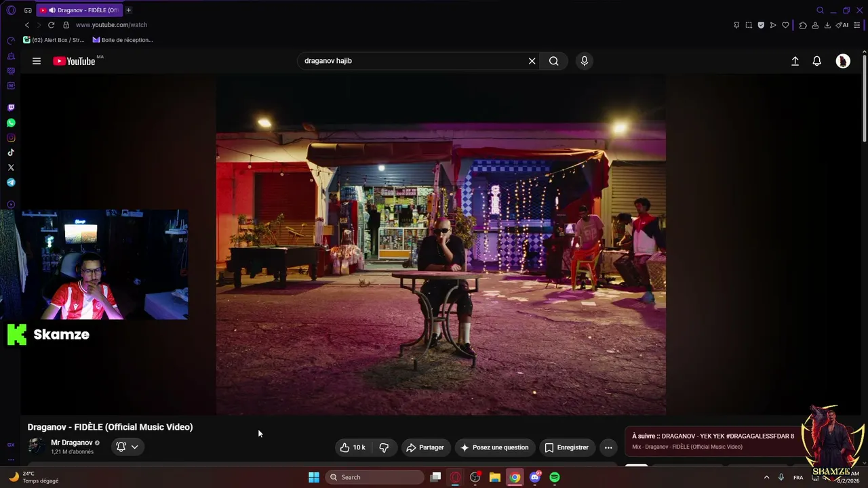Reload the YouTube page
The height and width of the screenshot is (488, 868).
click(51, 25)
